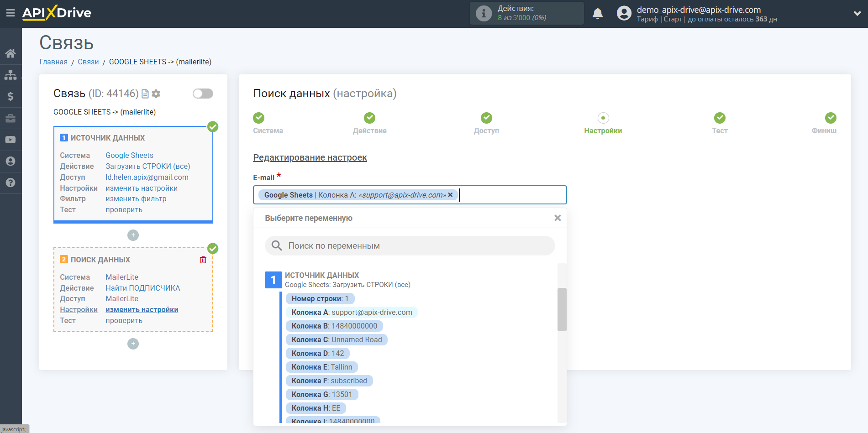
Task: Open the connection settings gear icon
Action: (x=156, y=94)
